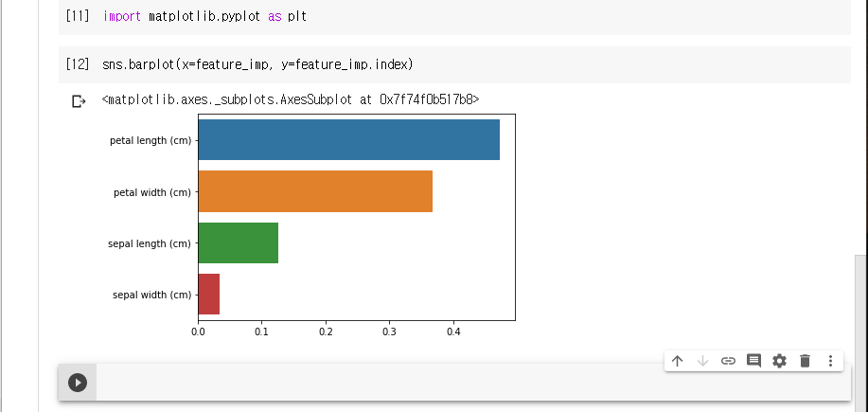Image resolution: width=868 pixels, height=412 pixels.
Task: Open the more cell actions menu
Action: pyautogui.click(x=830, y=361)
